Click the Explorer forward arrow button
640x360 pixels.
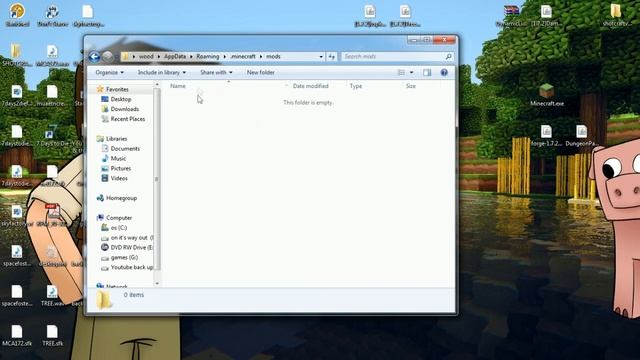[108, 56]
